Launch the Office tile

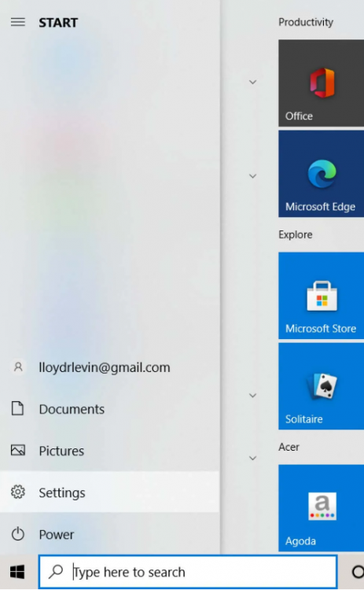point(321,83)
